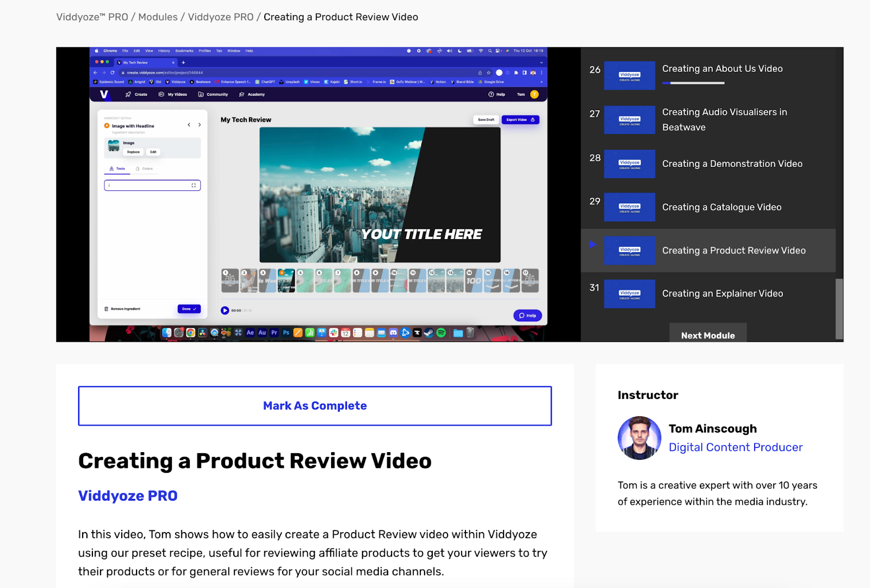Open My Videos in the Viddyoze nav
The image size is (870, 588).
tap(173, 95)
